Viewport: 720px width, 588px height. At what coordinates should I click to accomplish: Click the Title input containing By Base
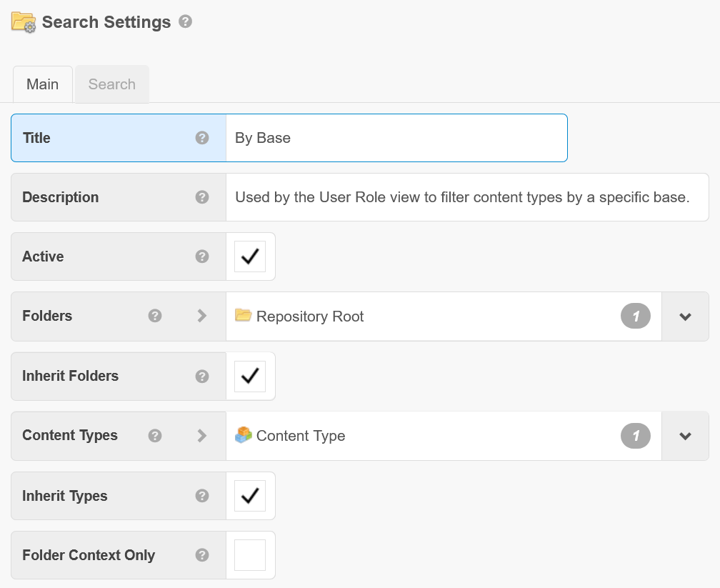396,138
